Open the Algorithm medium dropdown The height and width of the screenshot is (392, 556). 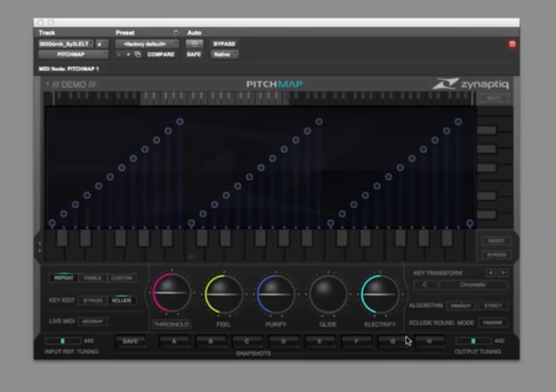[x=461, y=305]
